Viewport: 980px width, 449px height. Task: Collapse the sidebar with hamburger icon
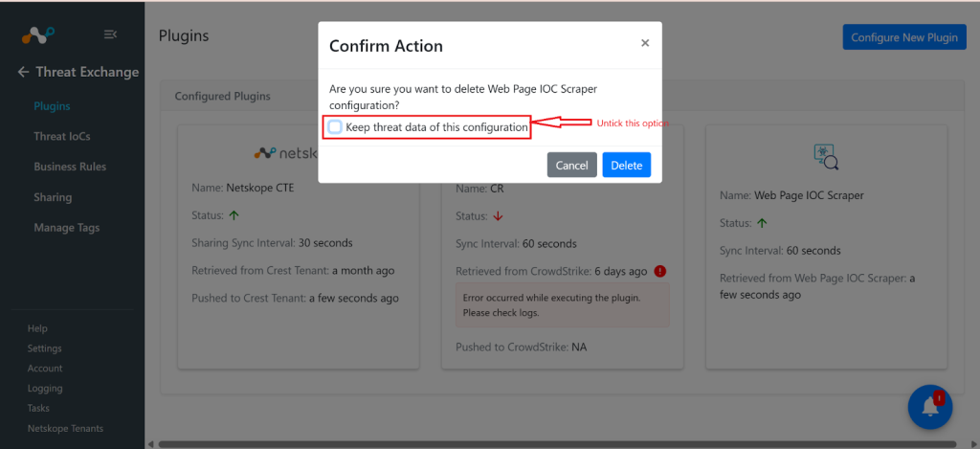(x=110, y=34)
